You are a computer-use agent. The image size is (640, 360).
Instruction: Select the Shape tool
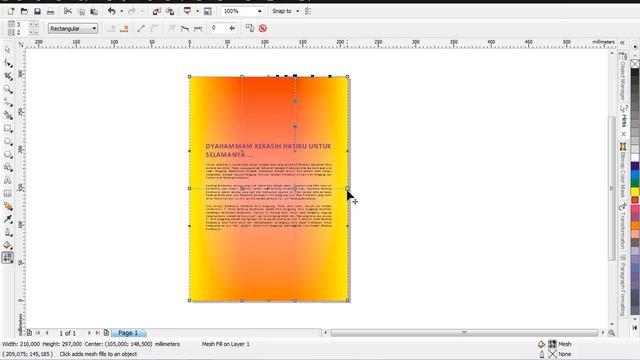point(8,63)
